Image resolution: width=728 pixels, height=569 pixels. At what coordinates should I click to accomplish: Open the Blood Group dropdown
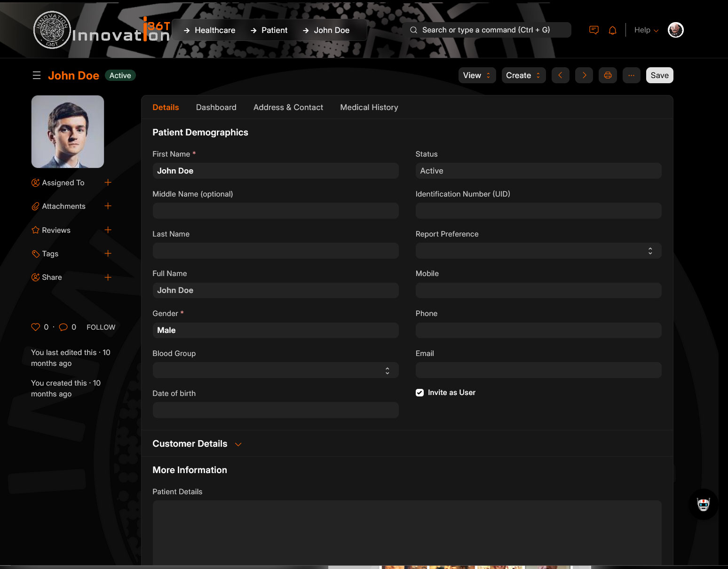pyautogui.click(x=275, y=371)
